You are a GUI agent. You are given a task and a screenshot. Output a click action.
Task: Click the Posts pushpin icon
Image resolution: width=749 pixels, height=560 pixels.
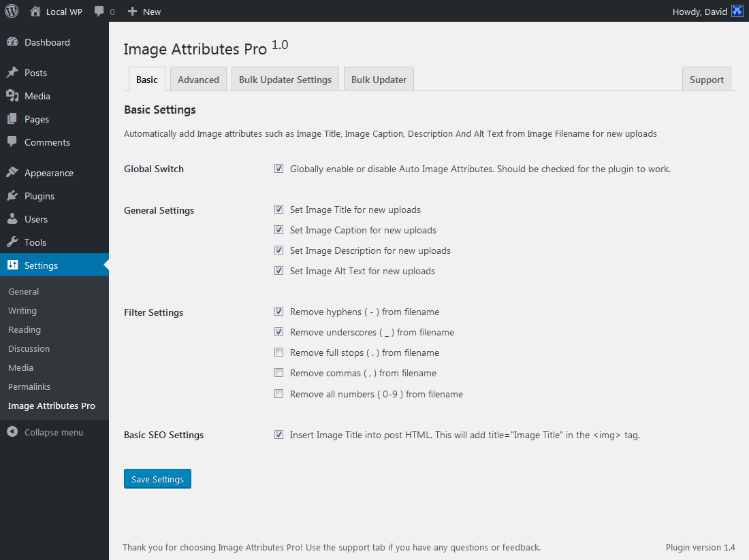(12, 73)
